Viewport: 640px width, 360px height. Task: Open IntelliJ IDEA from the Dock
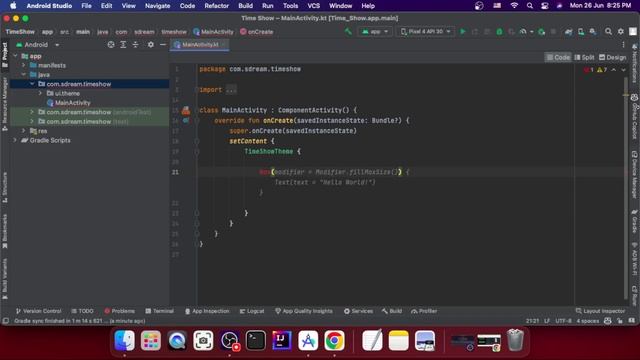(282, 340)
